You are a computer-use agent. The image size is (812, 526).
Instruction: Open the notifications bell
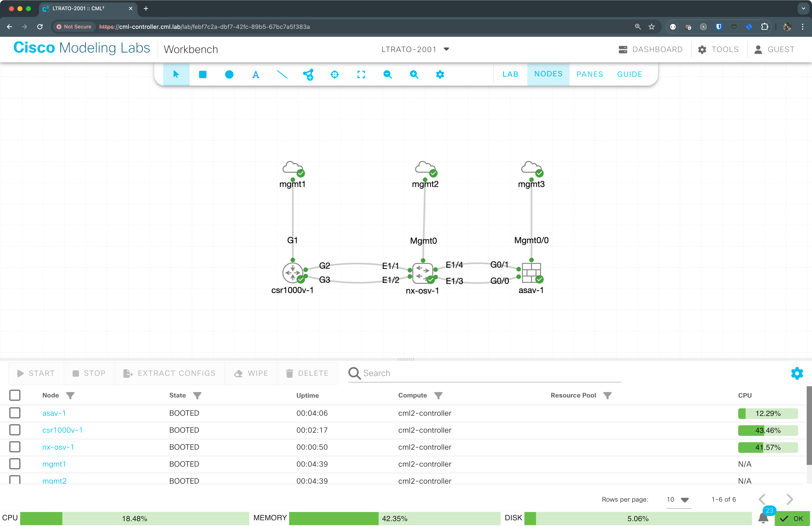pyautogui.click(x=763, y=518)
